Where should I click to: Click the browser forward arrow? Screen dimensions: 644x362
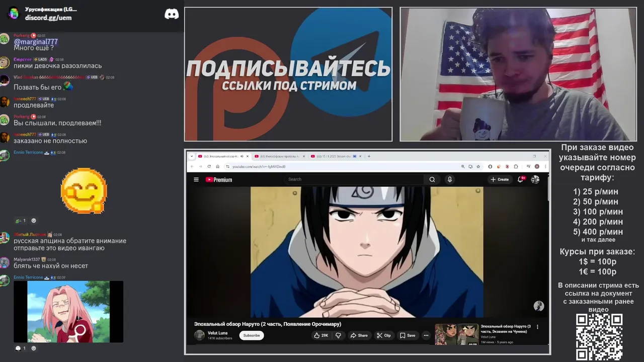[200, 166]
